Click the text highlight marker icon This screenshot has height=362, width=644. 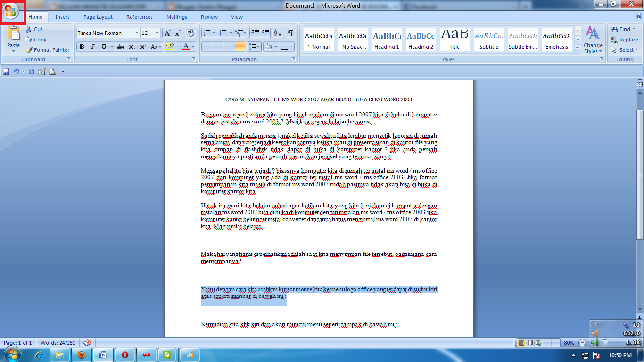170,47
